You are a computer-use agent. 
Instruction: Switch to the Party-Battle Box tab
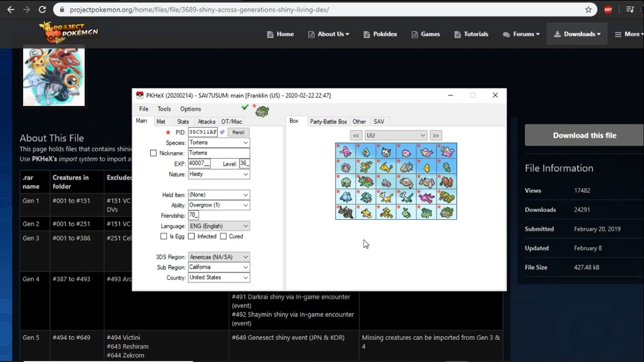[329, 122]
